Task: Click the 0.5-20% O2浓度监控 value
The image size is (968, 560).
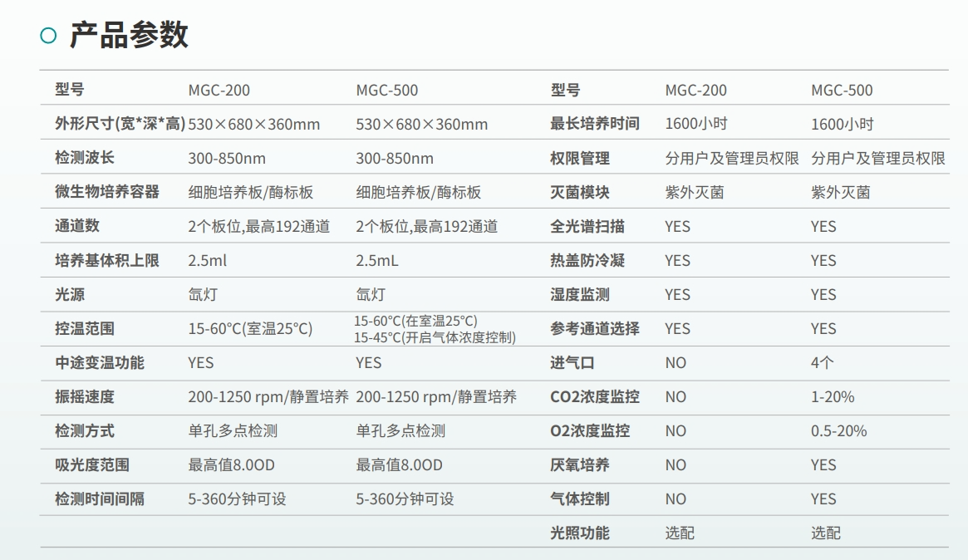Action: click(x=838, y=431)
